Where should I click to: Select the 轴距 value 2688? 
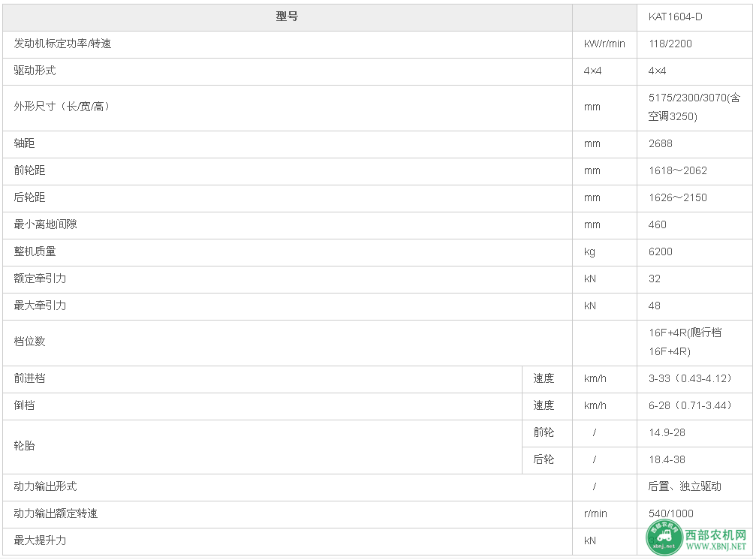[x=660, y=143]
